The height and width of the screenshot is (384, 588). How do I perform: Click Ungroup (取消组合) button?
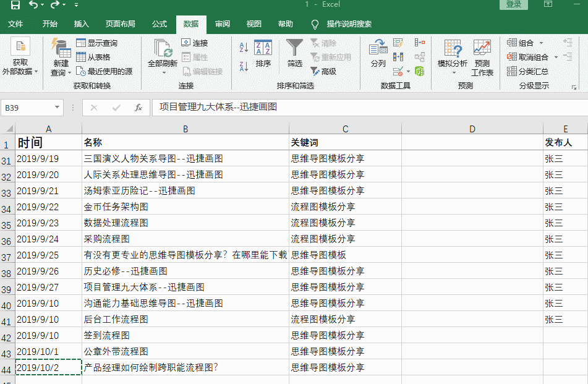point(527,57)
